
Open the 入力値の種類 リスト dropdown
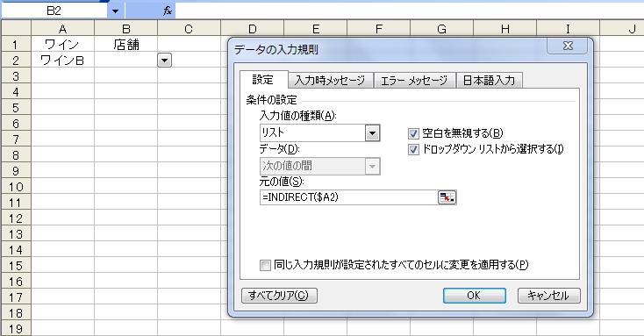click(x=372, y=133)
